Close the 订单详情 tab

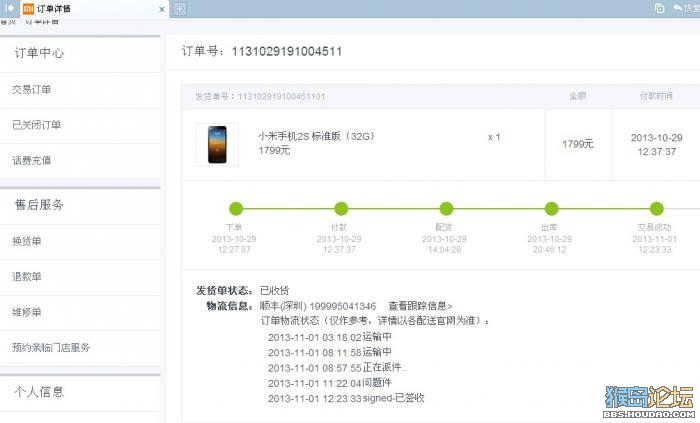click(162, 9)
